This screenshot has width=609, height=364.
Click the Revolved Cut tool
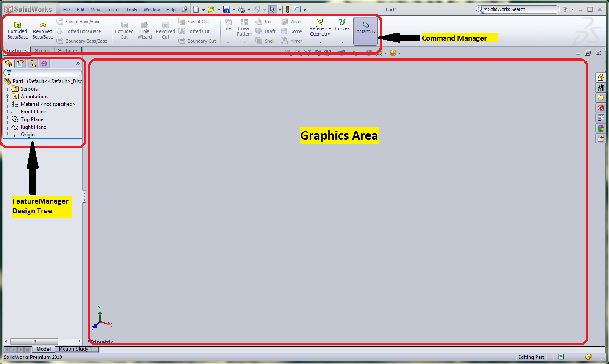[x=165, y=30]
